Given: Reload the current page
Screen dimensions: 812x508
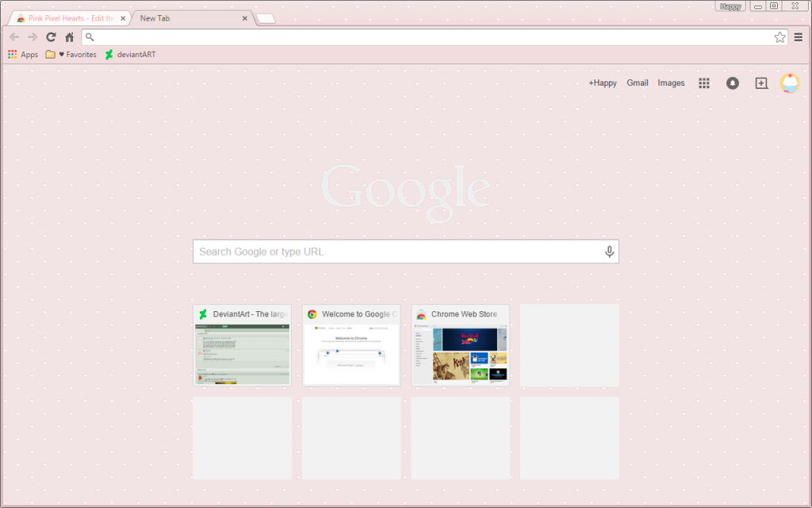Looking at the screenshot, I should 51,37.
